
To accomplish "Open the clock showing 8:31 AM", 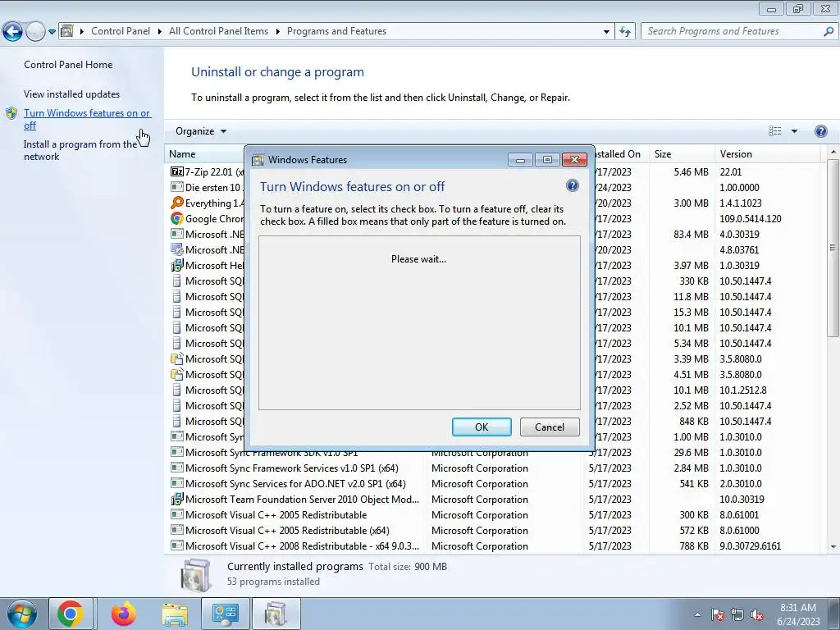I will tap(798, 614).
